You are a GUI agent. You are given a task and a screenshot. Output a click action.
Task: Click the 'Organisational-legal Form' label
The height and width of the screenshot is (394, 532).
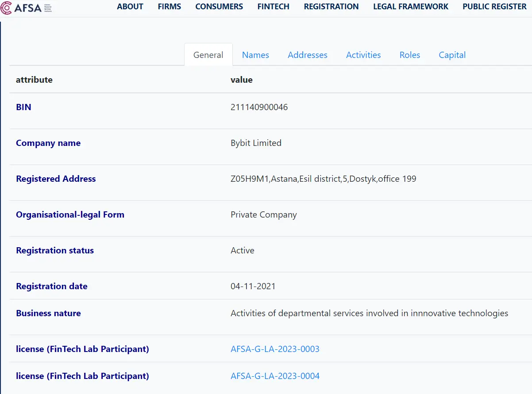tap(70, 214)
